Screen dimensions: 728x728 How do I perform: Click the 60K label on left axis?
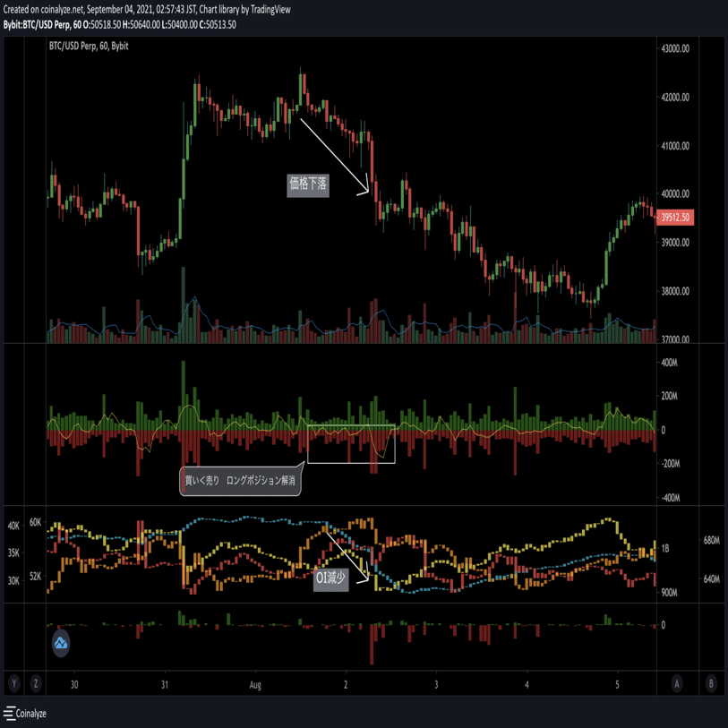coord(35,522)
